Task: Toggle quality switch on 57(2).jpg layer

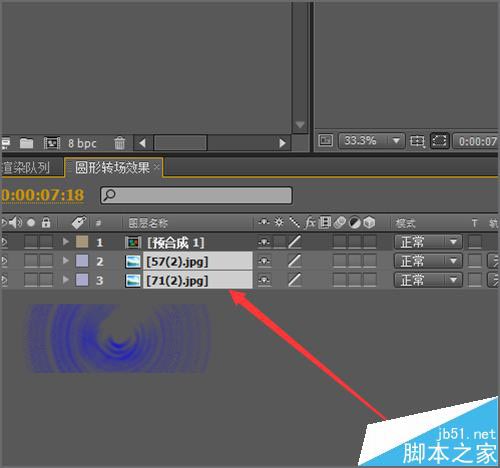Action: (x=295, y=261)
